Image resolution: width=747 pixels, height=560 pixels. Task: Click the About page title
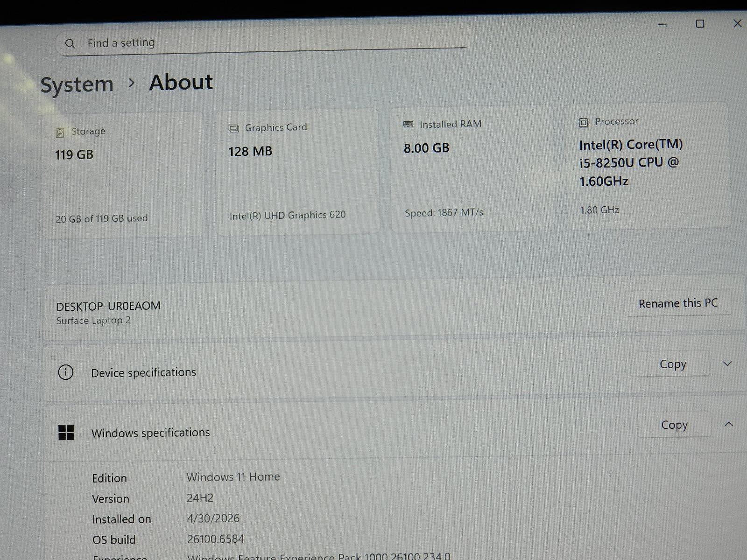pyautogui.click(x=181, y=83)
